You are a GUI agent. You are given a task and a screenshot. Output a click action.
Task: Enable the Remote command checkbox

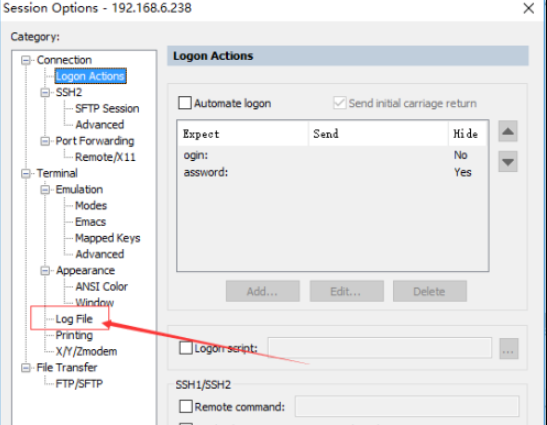click(186, 407)
